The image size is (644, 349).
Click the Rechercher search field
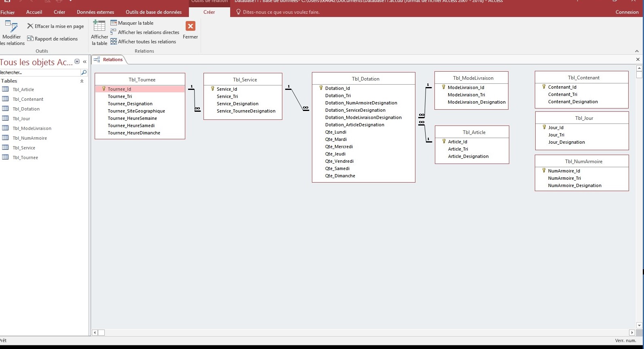click(x=40, y=72)
